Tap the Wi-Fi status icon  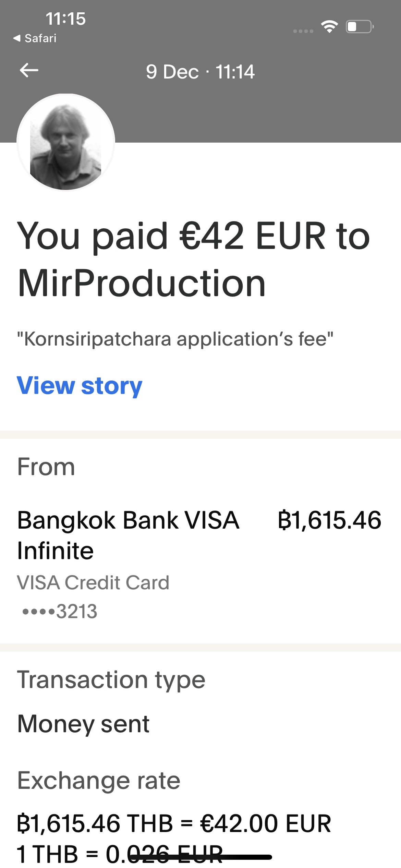click(329, 26)
